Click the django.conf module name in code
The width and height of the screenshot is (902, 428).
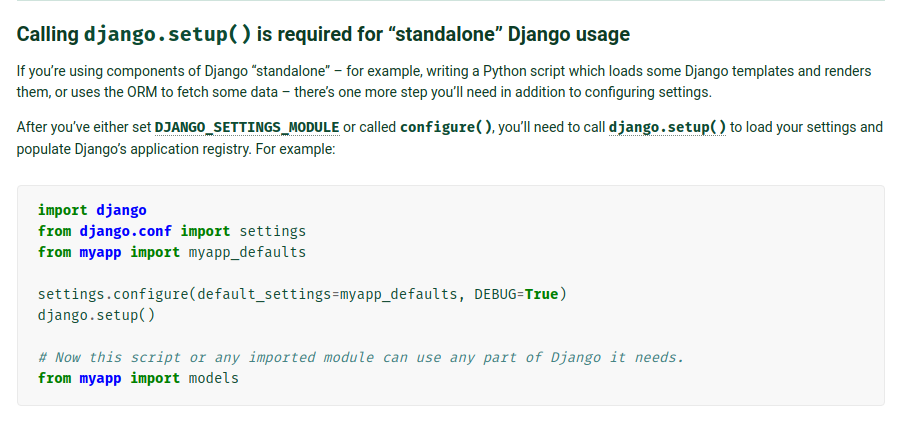125,231
